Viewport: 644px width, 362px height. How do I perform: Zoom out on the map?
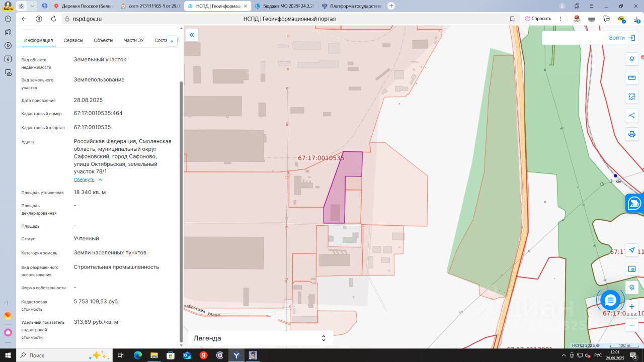click(x=632, y=325)
